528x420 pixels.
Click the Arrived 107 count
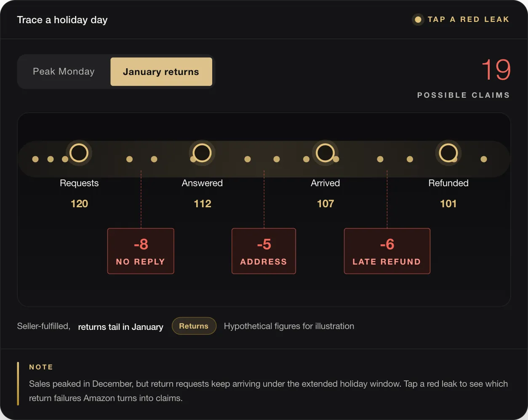click(325, 204)
